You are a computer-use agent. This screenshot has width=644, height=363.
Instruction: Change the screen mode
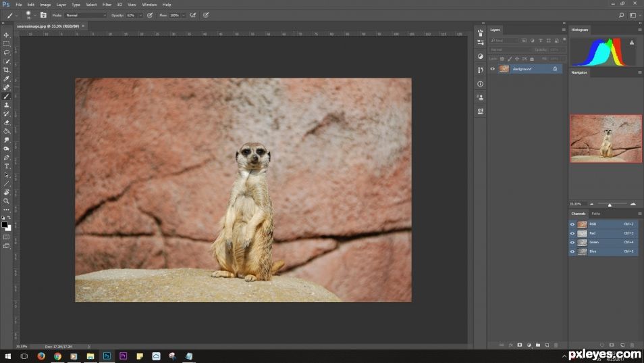(x=6, y=246)
